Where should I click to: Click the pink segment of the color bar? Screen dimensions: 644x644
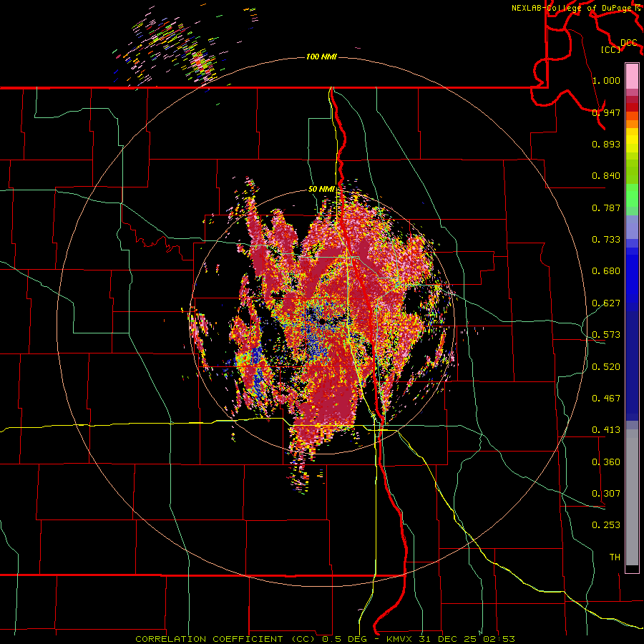coord(632,77)
